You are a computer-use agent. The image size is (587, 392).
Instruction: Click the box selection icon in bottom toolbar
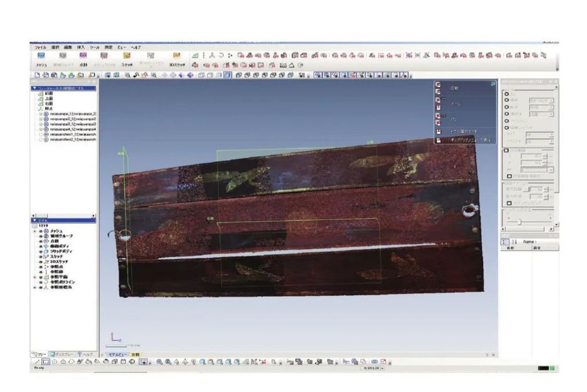(x=114, y=361)
